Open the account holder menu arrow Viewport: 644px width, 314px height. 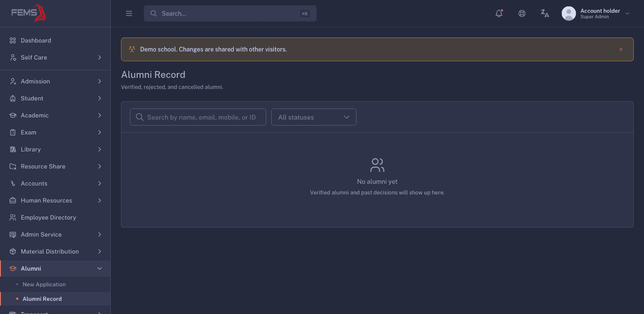[627, 14]
